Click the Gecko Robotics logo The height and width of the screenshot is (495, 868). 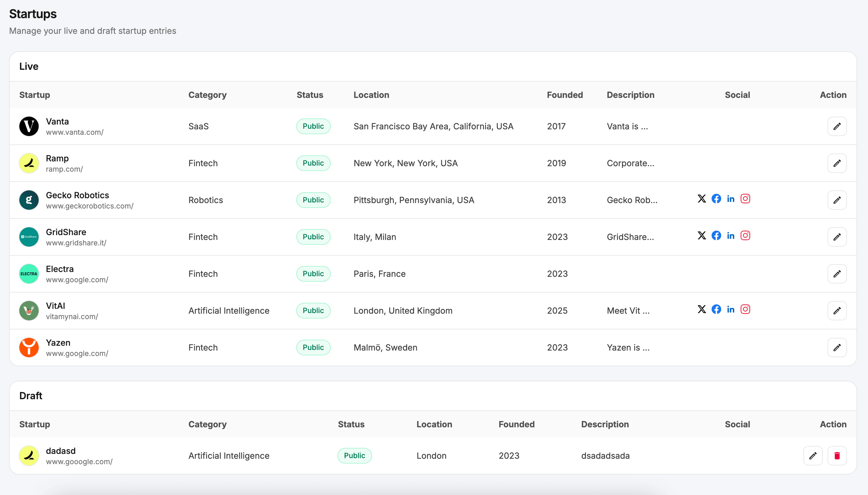[x=28, y=200]
